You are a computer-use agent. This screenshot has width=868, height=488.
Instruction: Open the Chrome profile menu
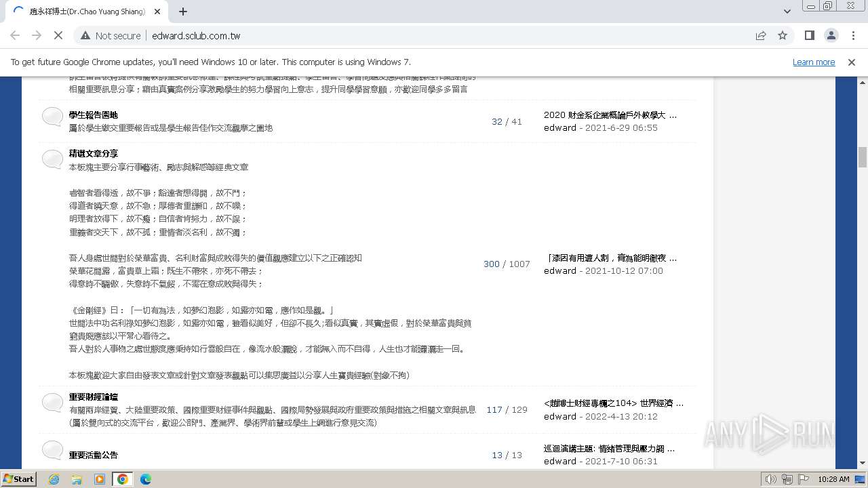click(x=831, y=35)
